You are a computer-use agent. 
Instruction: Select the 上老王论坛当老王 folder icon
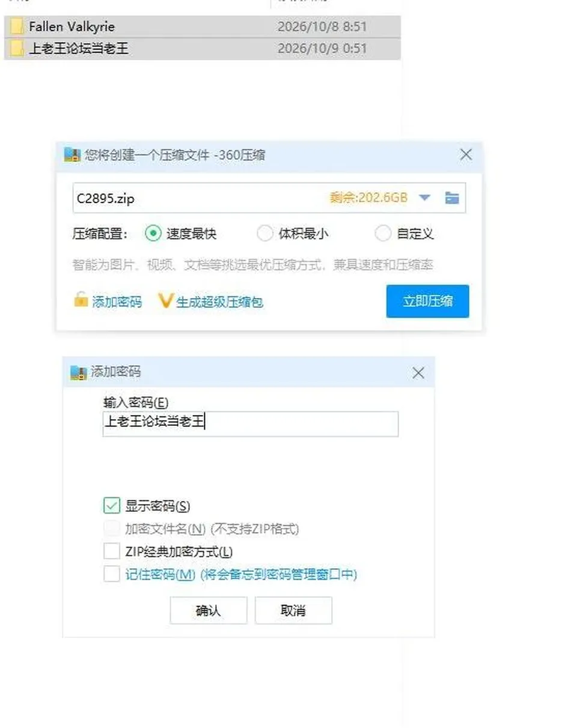[17, 49]
